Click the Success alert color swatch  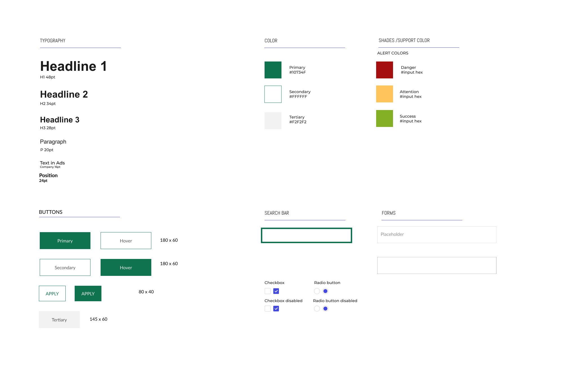tap(385, 118)
